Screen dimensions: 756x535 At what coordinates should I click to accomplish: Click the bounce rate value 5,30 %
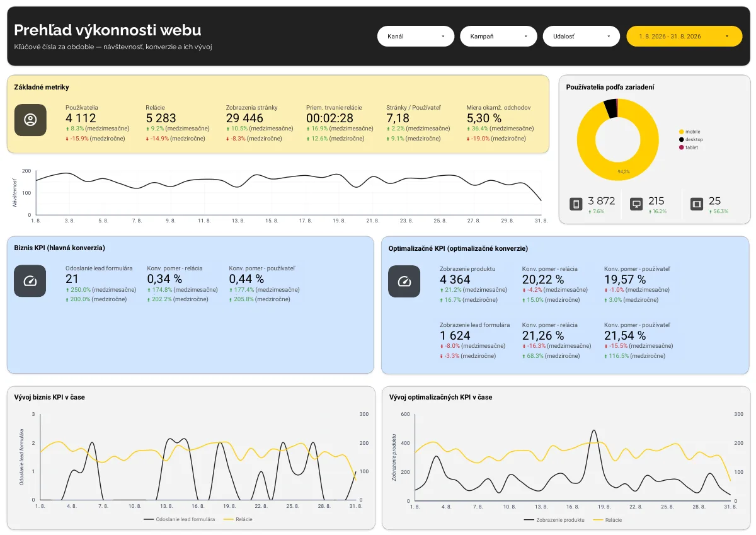(x=484, y=118)
